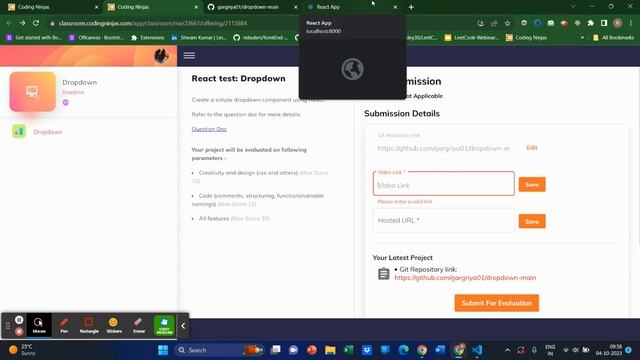Select the Pen annotation tool
Viewport: 640px width, 360px height.
(64, 325)
